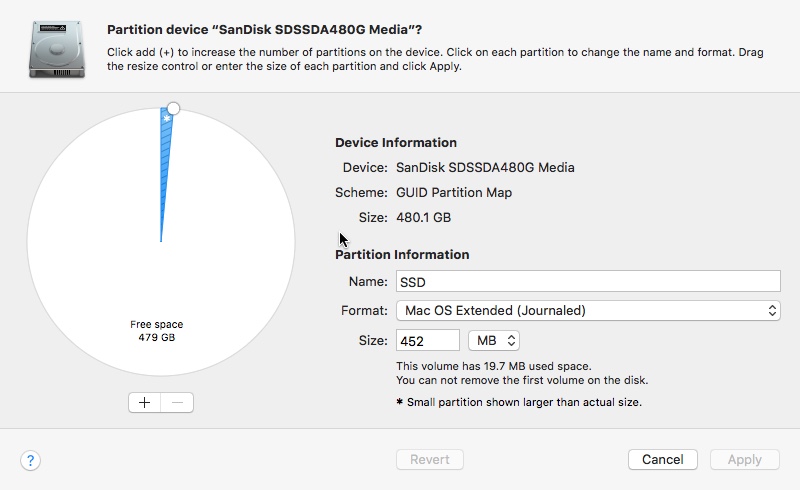
Task: Click the hard drive icon in header
Action: click(57, 50)
